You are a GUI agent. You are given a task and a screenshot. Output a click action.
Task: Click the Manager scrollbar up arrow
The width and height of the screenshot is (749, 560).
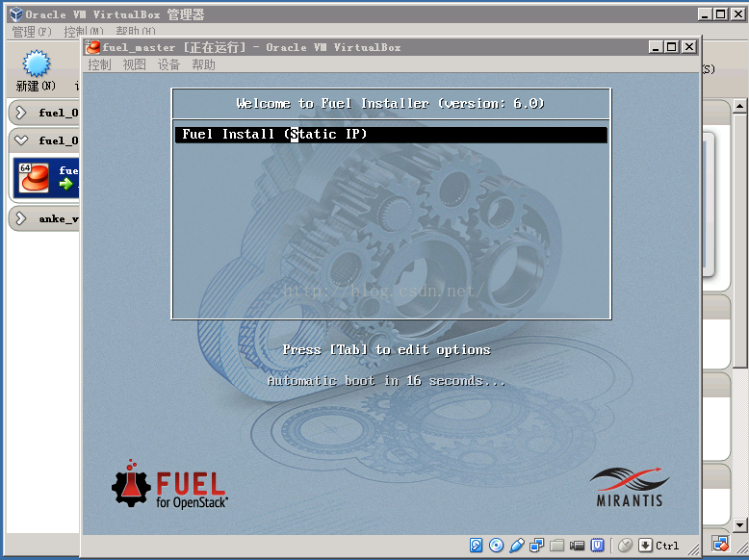point(740,106)
